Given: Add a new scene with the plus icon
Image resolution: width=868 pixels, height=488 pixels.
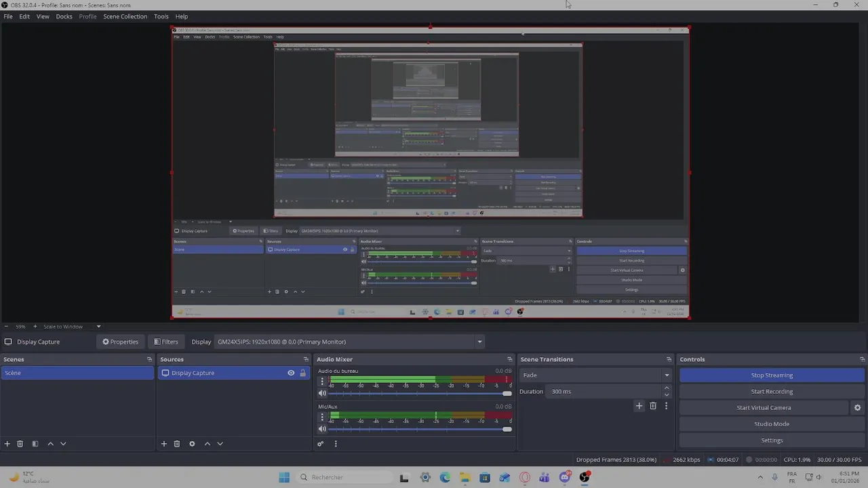Looking at the screenshot, I should [x=7, y=444].
